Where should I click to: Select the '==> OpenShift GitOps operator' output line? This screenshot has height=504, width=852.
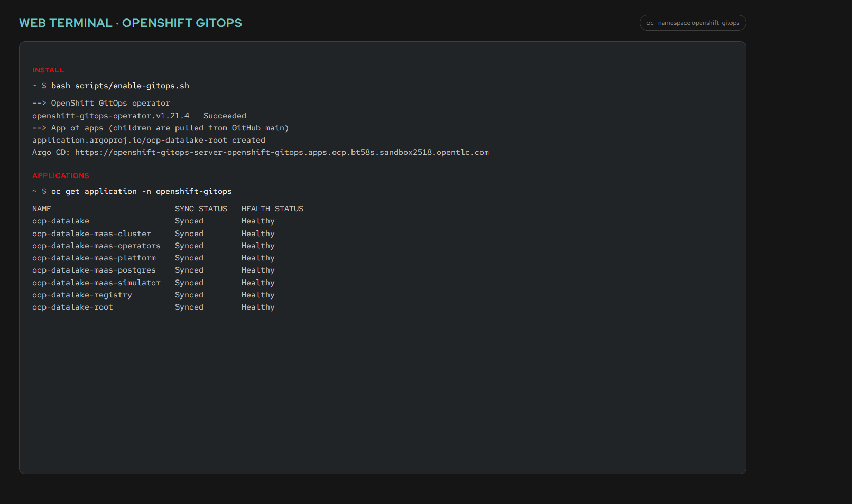click(x=101, y=103)
